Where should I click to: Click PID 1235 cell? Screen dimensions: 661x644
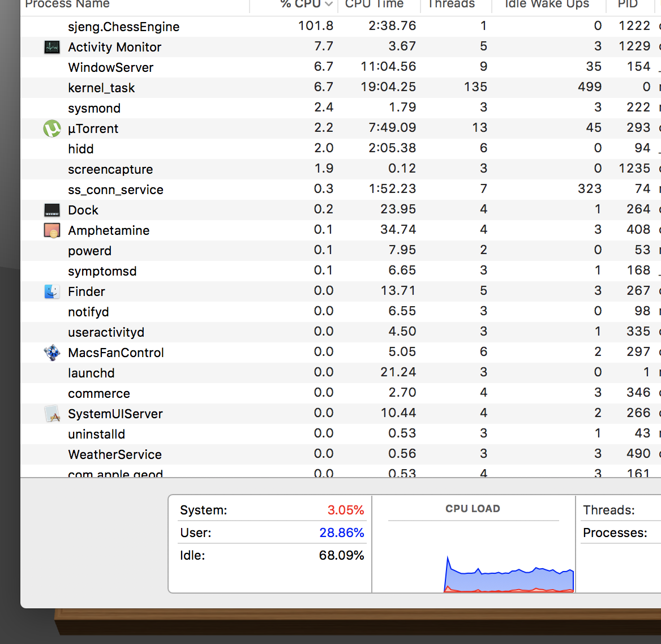point(634,168)
